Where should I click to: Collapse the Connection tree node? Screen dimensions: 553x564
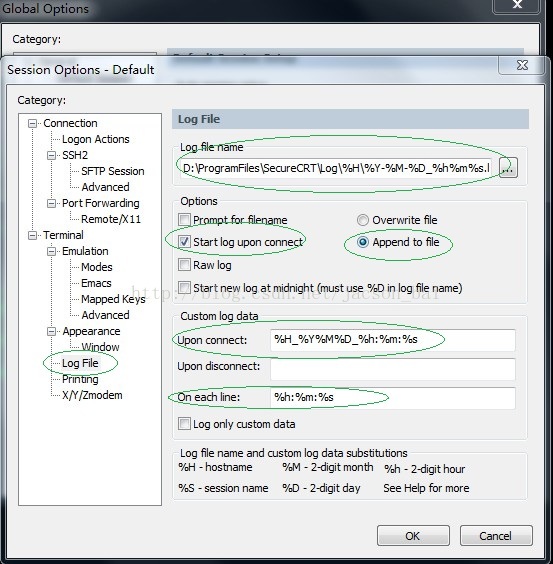point(32,123)
